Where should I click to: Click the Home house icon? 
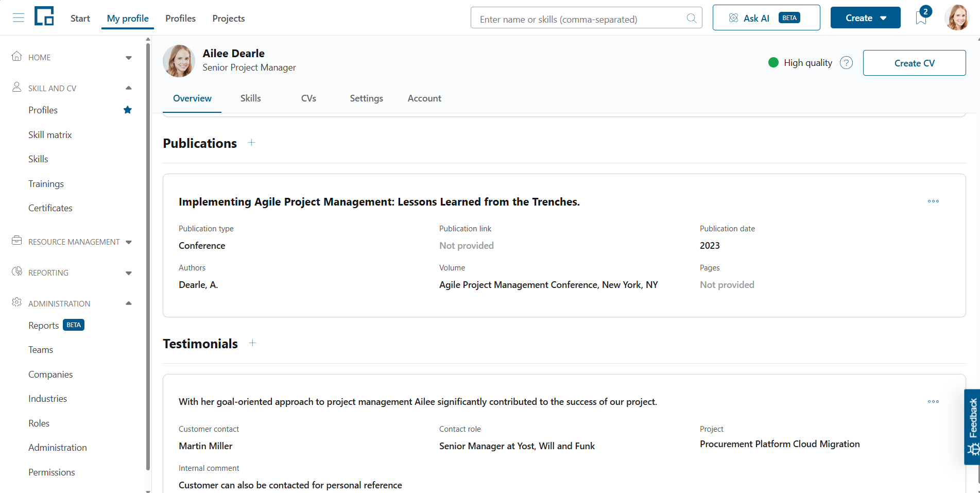[x=17, y=56]
